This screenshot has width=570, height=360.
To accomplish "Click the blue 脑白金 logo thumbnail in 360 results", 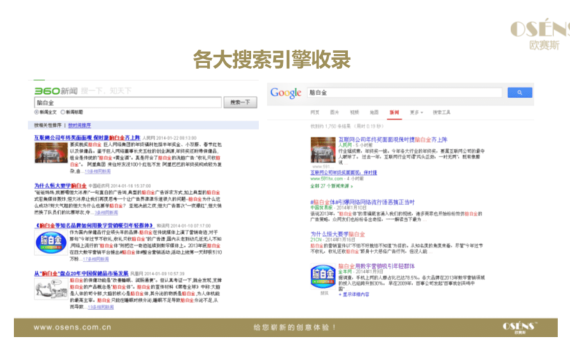I will tap(51, 243).
